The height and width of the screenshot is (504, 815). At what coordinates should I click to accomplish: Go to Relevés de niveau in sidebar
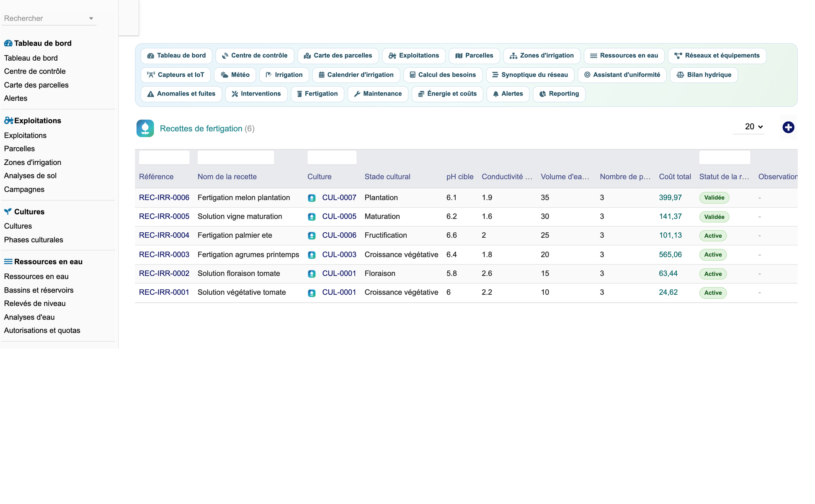[x=35, y=303]
